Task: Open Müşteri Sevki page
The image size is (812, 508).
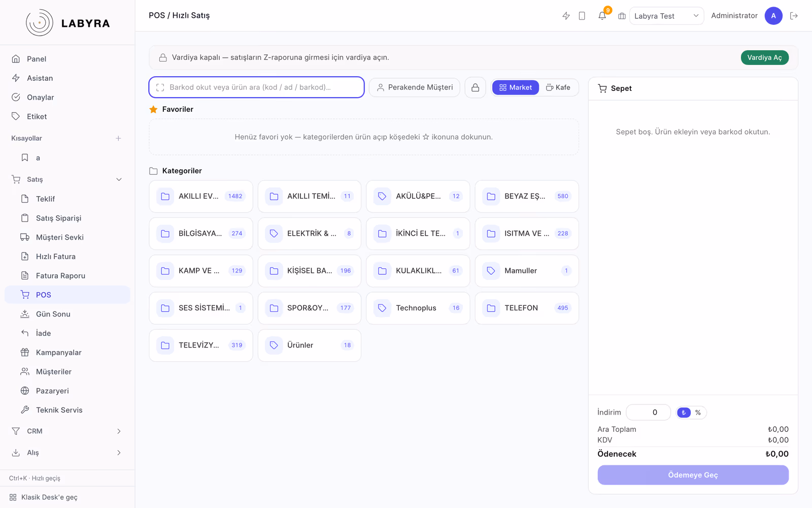Action: pyautogui.click(x=67, y=237)
